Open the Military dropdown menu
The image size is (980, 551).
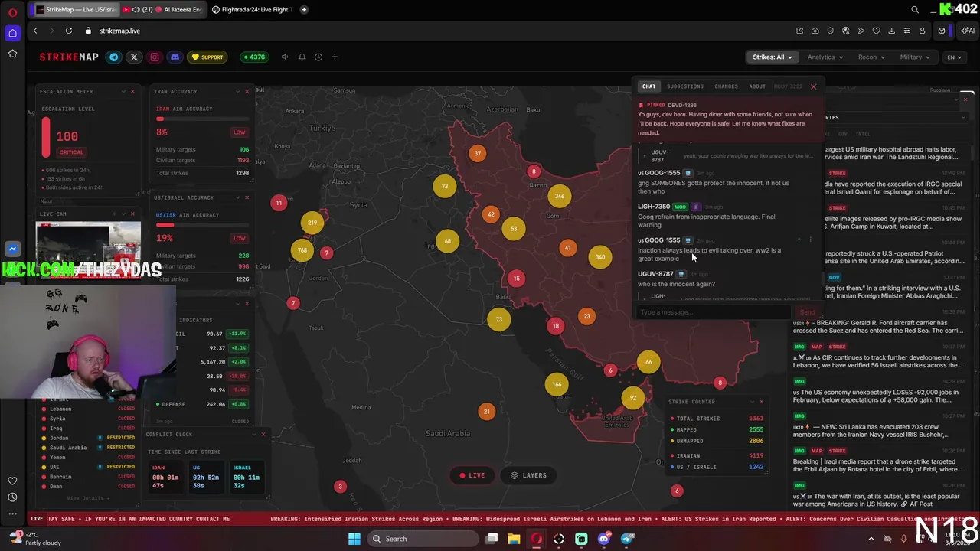pyautogui.click(x=915, y=57)
